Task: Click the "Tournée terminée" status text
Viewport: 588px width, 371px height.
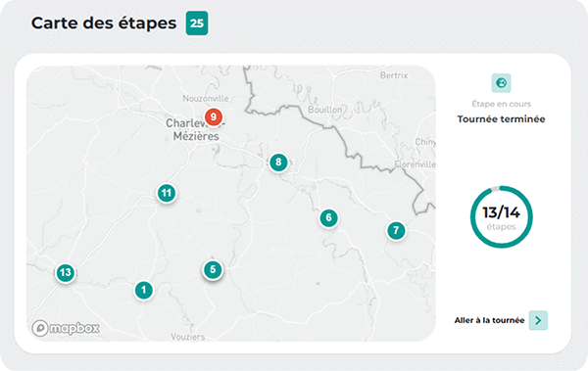Action: [501, 119]
